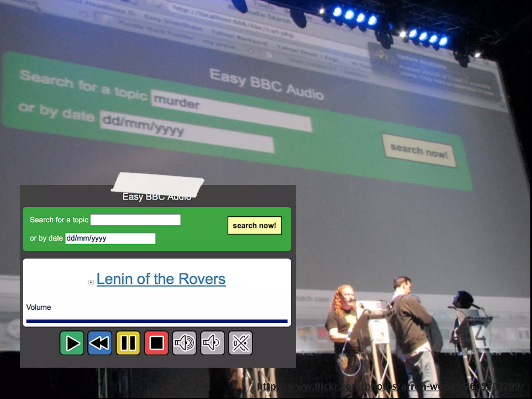Open the "Lenin of the Rovers" link
The image size is (532, 399).
click(x=161, y=279)
